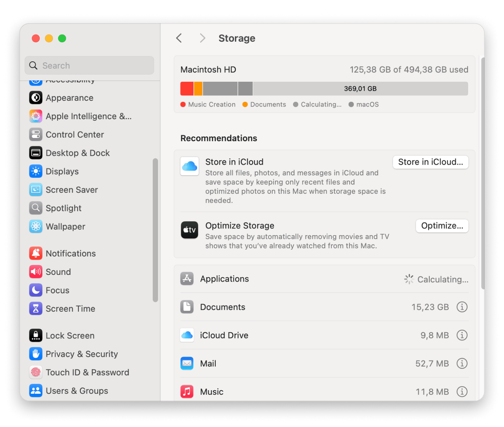Open info details for Mail storage
The width and height of the screenshot is (504, 427).
coord(462,363)
